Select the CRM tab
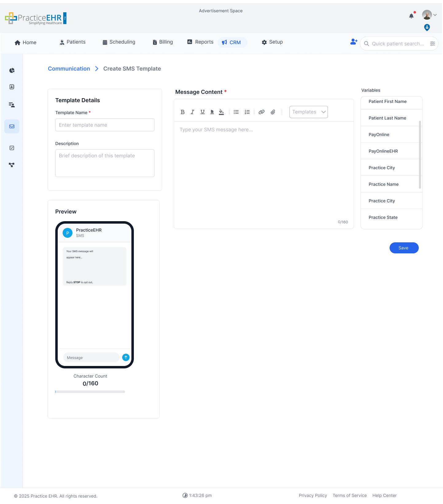The height and width of the screenshot is (504, 443). point(232,42)
